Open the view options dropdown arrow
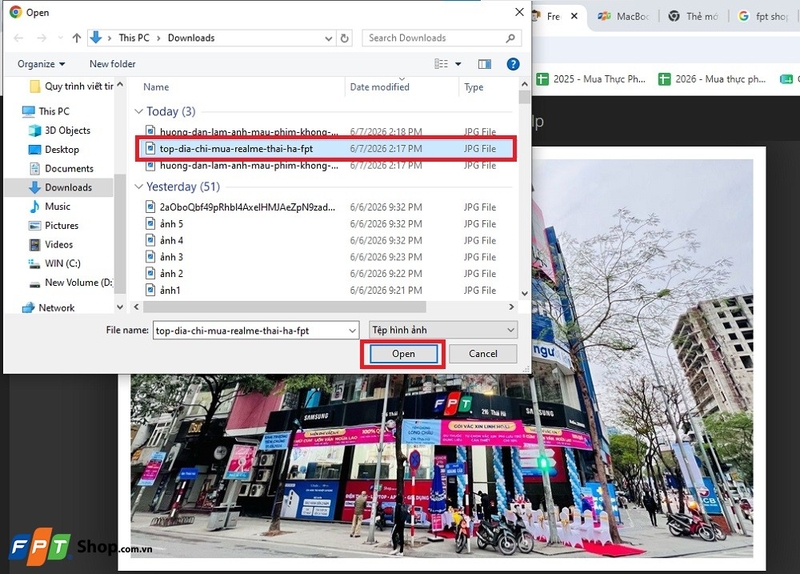The width and height of the screenshot is (800, 574). (x=458, y=64)
